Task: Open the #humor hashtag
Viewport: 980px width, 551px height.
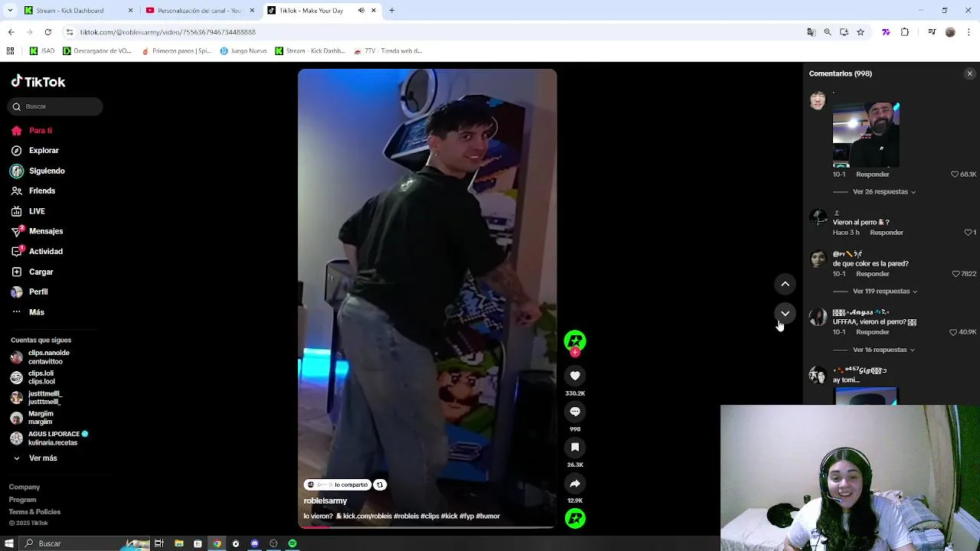Action: (x=488, y=517)
